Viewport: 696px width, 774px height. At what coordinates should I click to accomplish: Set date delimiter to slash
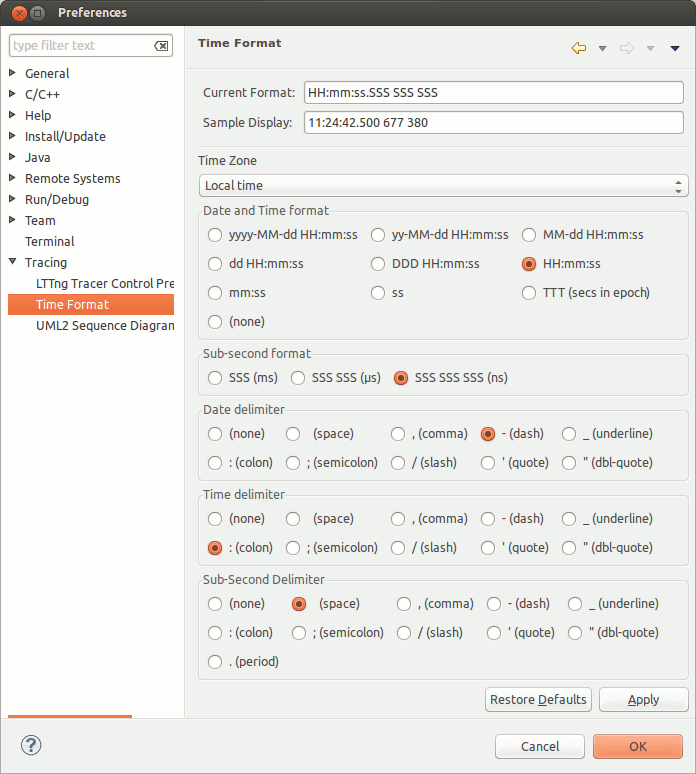[399, 463]
